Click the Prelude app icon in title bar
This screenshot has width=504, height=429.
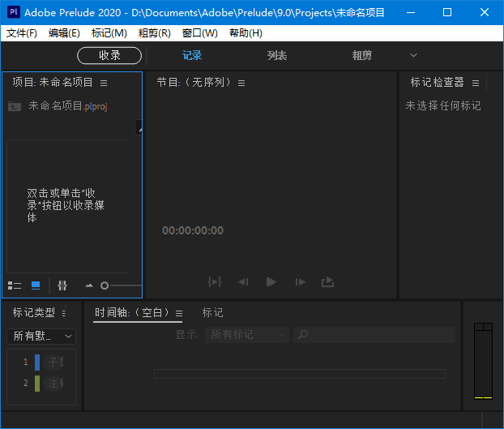click(14, 12)
